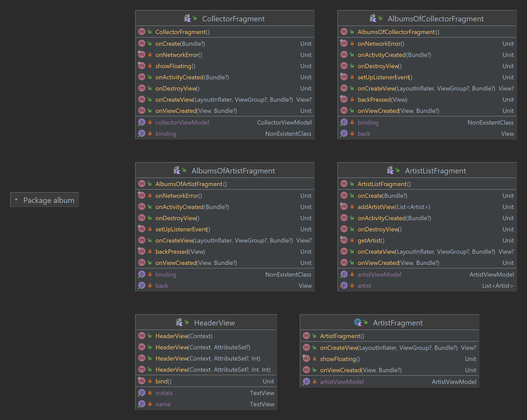Viewport: 527px width, 420px height.
Task: Click the property icon beside name TextView
Action: coord(142,404)
